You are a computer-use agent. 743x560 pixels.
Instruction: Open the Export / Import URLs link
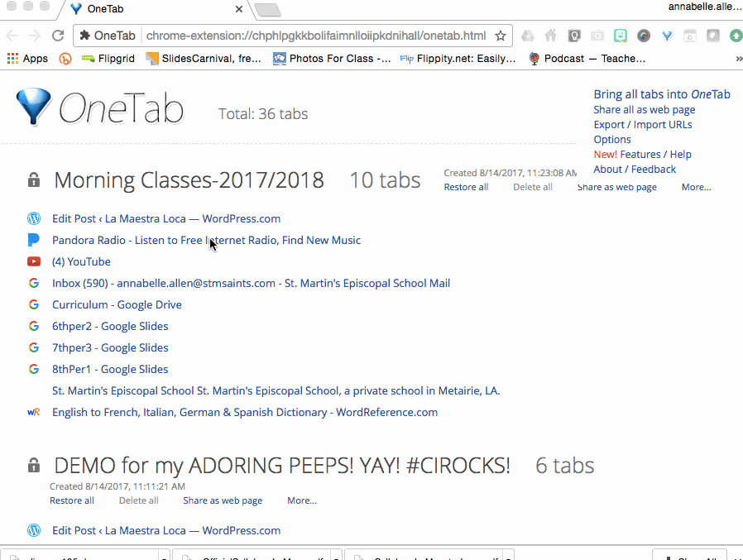click(642, 124)
